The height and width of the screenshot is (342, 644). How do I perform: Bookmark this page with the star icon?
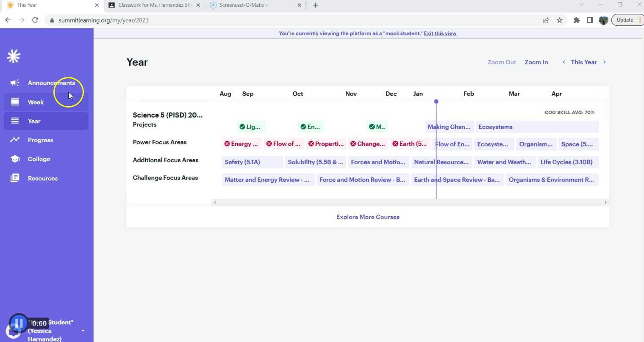[x=559, y=20]
